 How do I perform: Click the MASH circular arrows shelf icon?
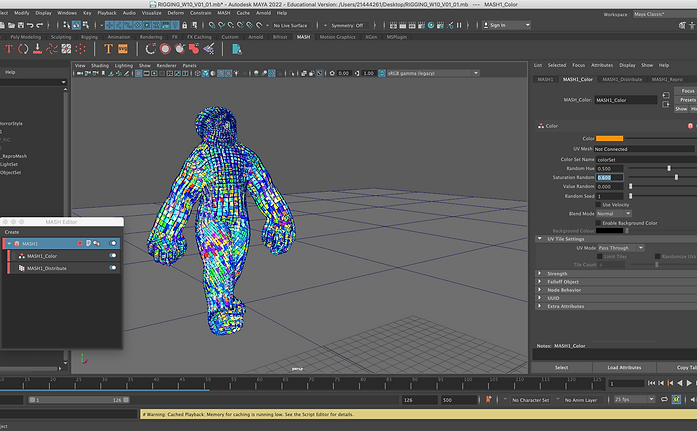[23, 49]
